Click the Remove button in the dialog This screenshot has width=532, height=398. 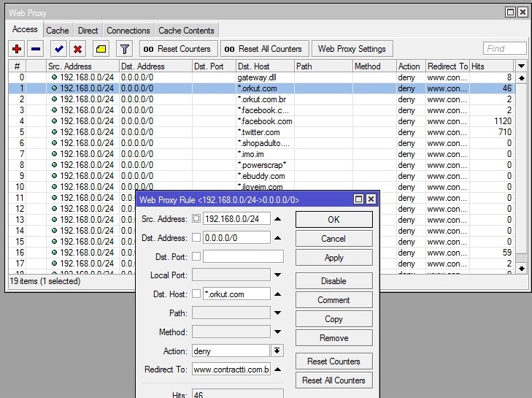(334, 338)
